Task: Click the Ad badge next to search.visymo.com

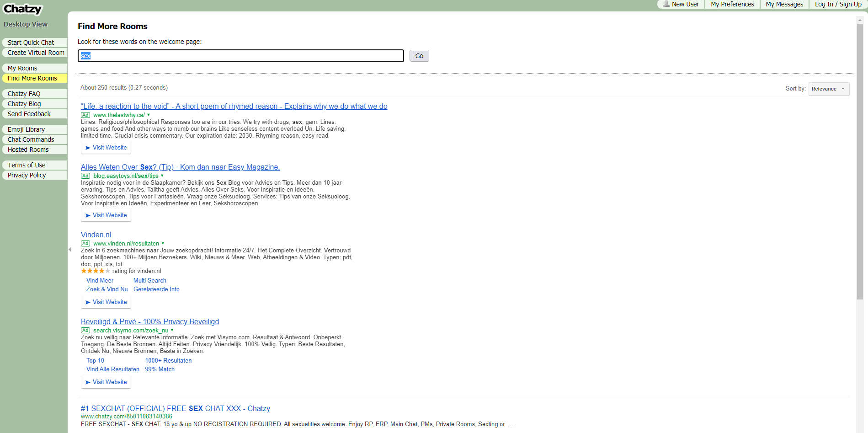Action: pos(85,331)
